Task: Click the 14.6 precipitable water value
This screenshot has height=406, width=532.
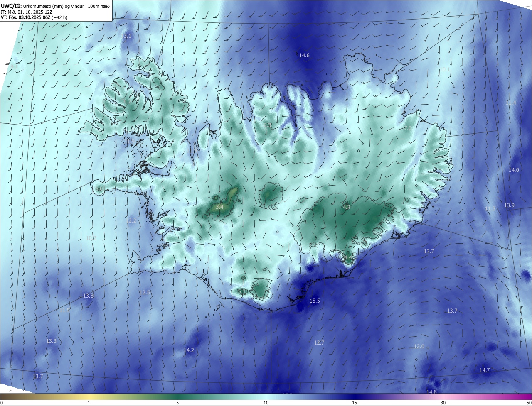Action: point(304,55)
